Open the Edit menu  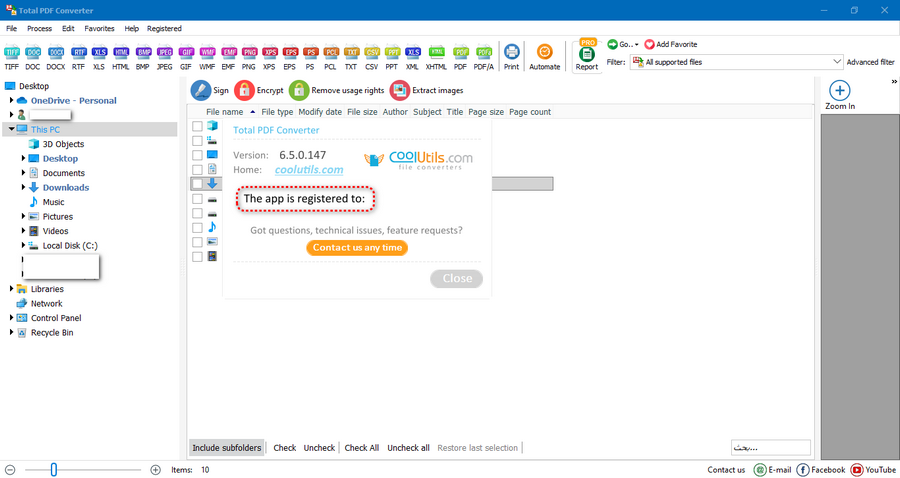68,28
